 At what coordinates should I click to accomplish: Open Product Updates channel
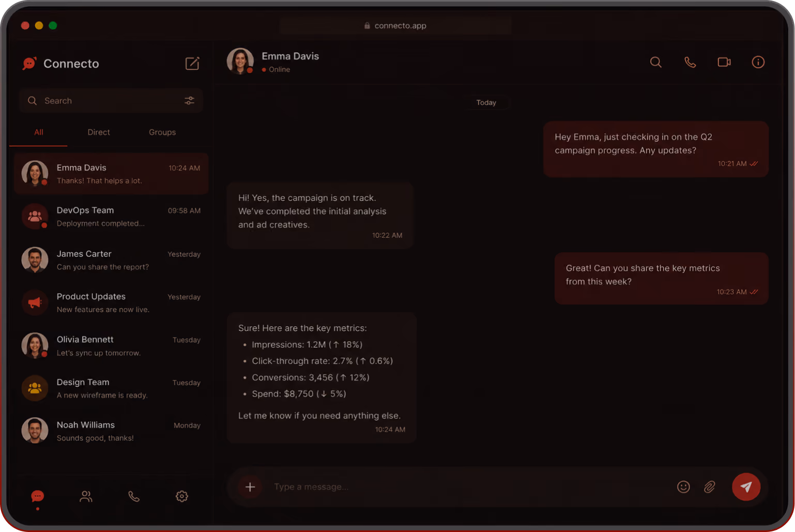(111, 302)
